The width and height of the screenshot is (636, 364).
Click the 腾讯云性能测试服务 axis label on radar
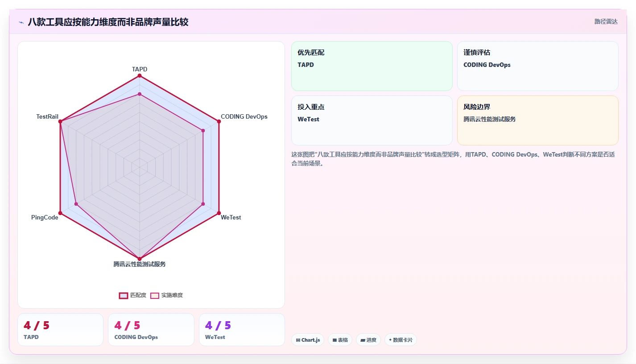[x=140, y=264]
